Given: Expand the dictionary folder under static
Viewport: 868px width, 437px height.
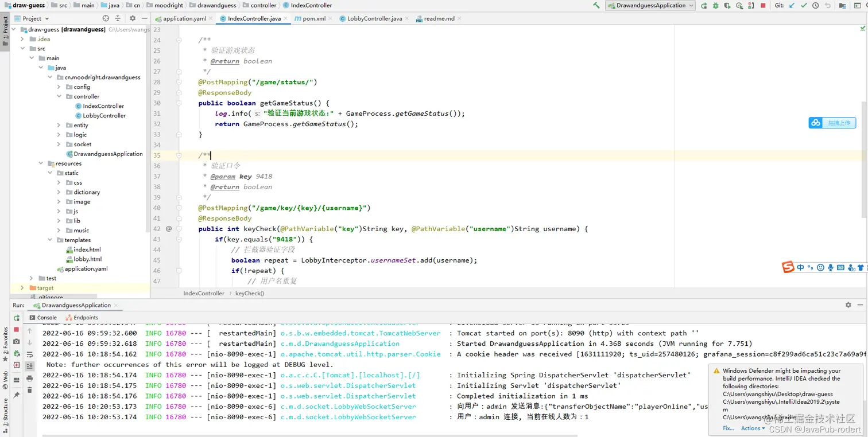Looking at the screenshot, I should 59,192.
